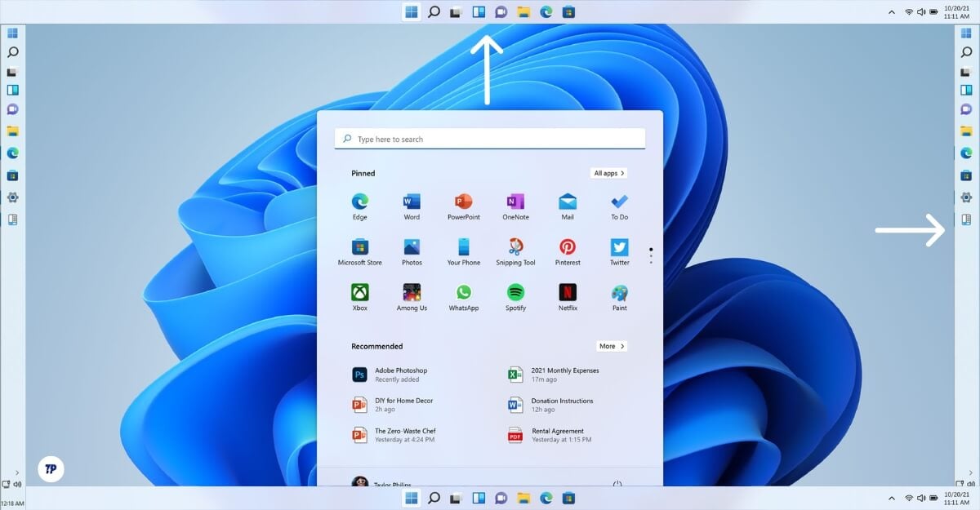Click the volume icon on the left taskbar
Screen dimensions: 980x510
coord(17,484)
